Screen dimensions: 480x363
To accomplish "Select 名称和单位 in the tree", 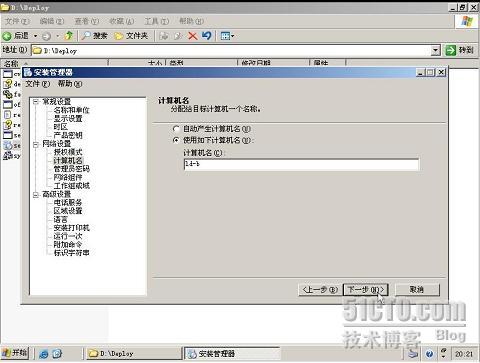I will tap(72, 110).
